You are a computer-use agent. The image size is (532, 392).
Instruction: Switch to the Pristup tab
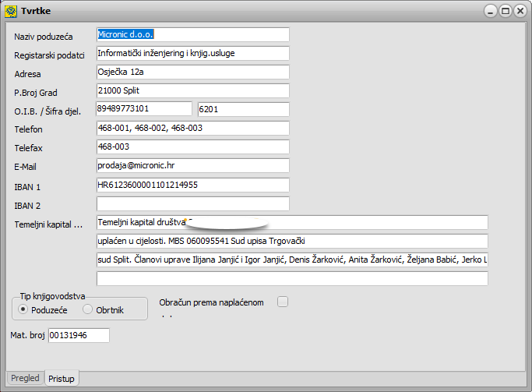[x=62, y=379]
